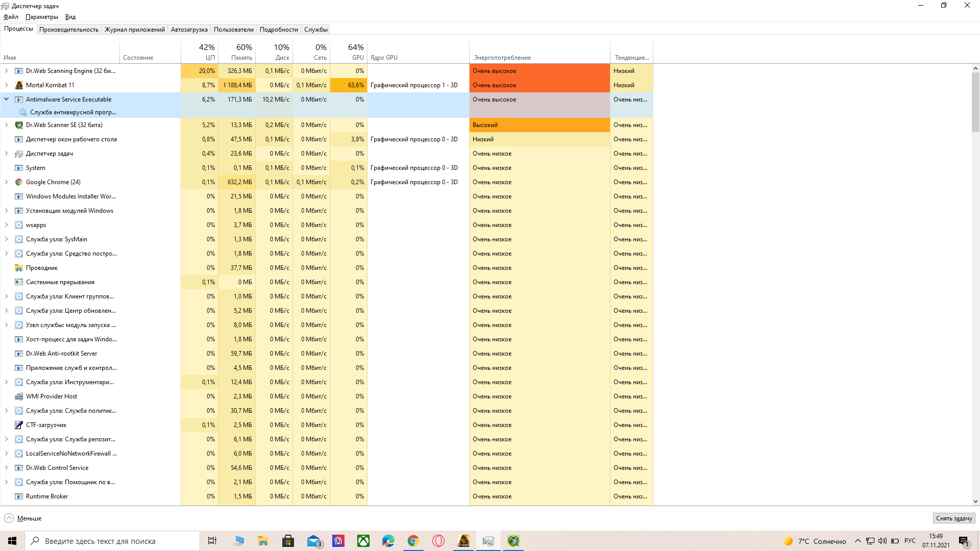Image resolution: width=980 pixels, height=551 pixels.
Task: Open the Mail app in the taskbar
Action: pyautogui.click(x=313, y=541)
